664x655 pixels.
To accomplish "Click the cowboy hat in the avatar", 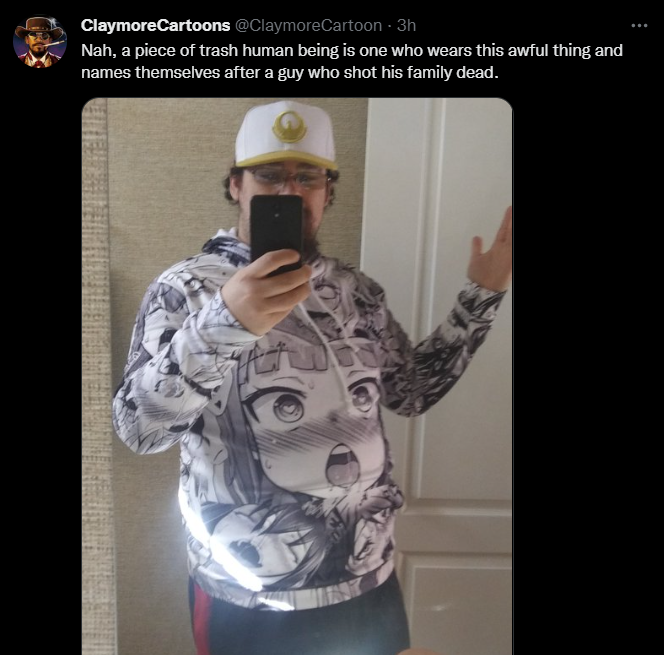I will point(41,28).
